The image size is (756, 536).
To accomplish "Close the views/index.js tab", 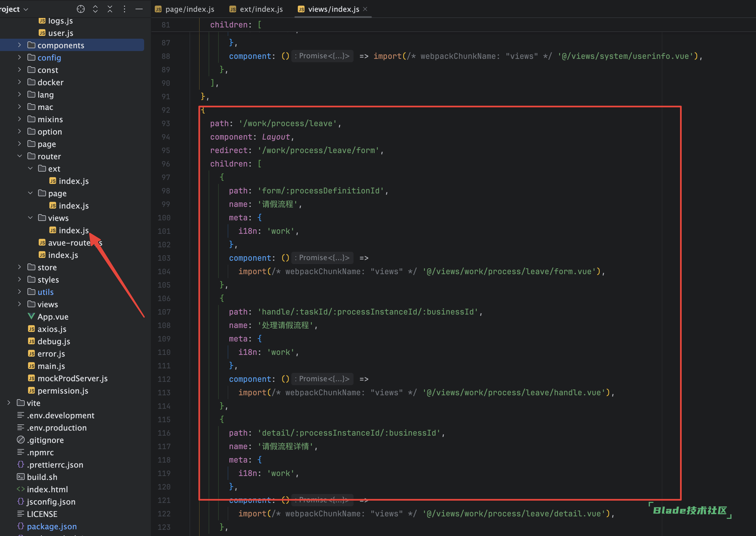I will (x=365, y=9).
